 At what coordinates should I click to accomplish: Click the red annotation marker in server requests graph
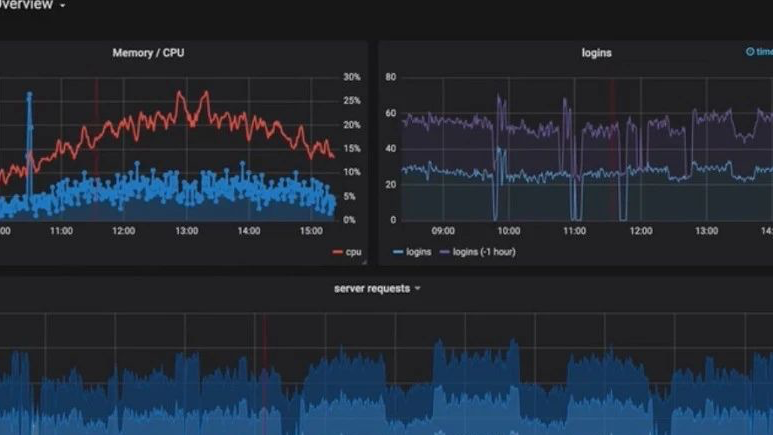click(x=264, y=374)
